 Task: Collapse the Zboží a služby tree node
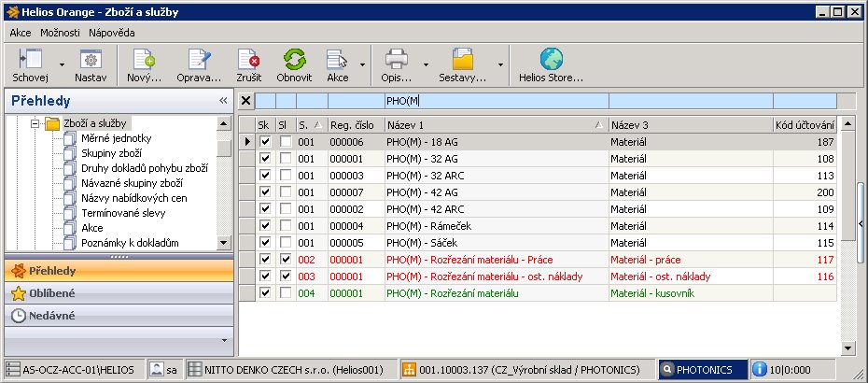pos(35,123)
